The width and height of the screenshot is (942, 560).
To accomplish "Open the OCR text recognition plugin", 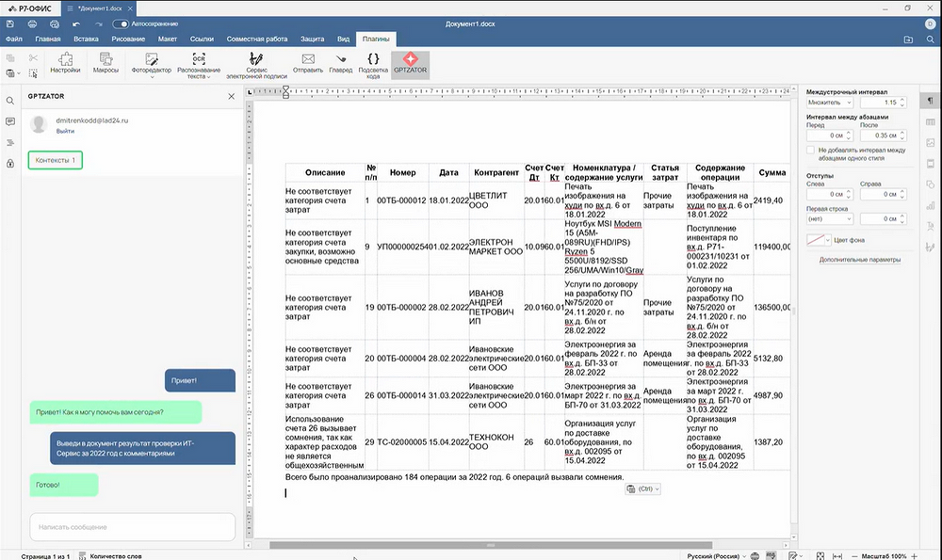I will pyautogui.click(x=199, y=66).
